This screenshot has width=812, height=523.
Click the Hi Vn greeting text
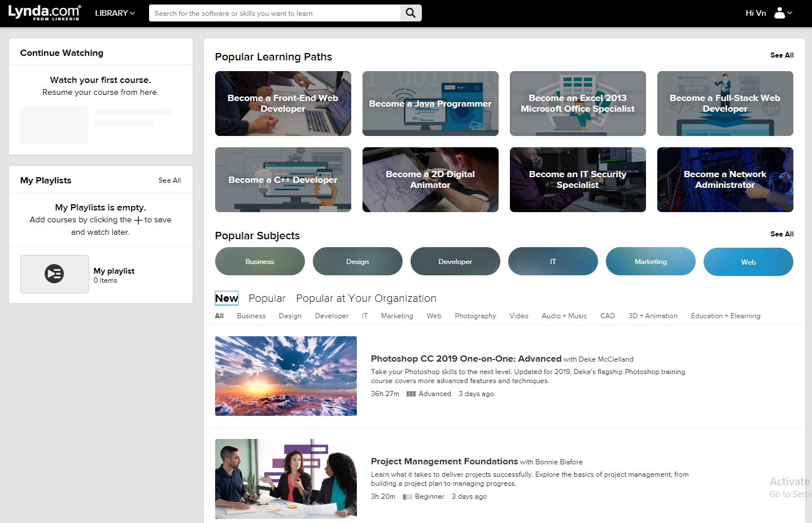[x=756, y=13]
